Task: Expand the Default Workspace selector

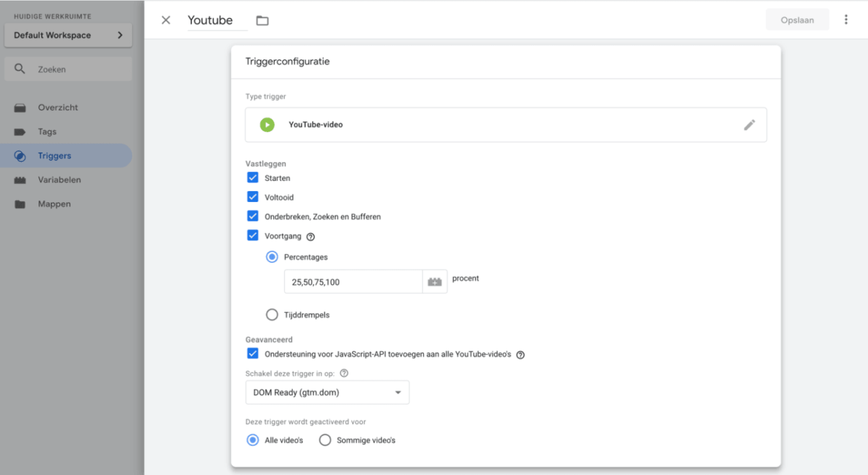Action: point(68,35)
